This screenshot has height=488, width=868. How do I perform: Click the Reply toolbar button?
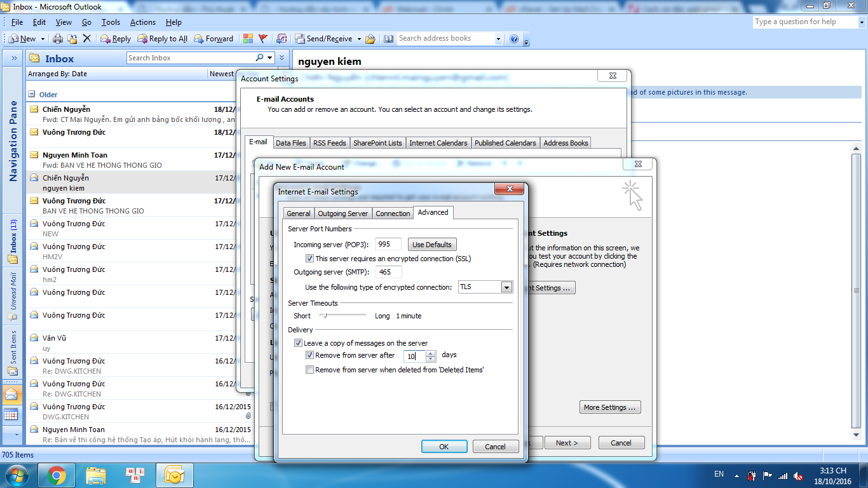116,39
